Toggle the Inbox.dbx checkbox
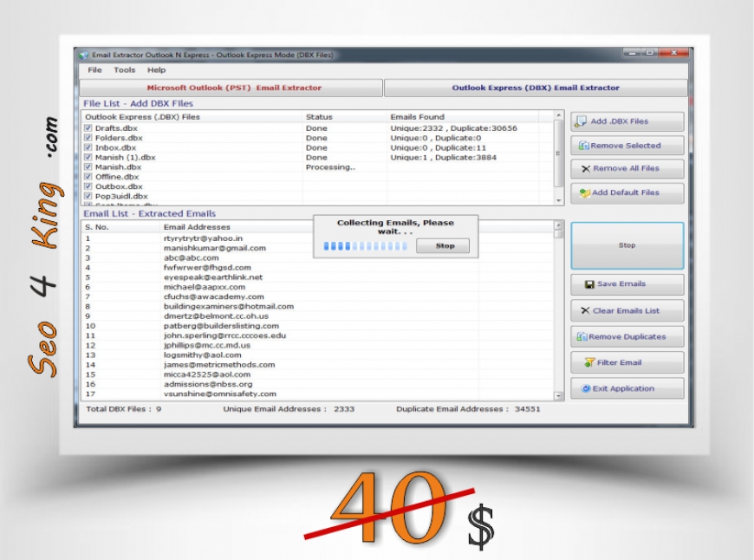This screenshot has width=754, height=560. 88,147
